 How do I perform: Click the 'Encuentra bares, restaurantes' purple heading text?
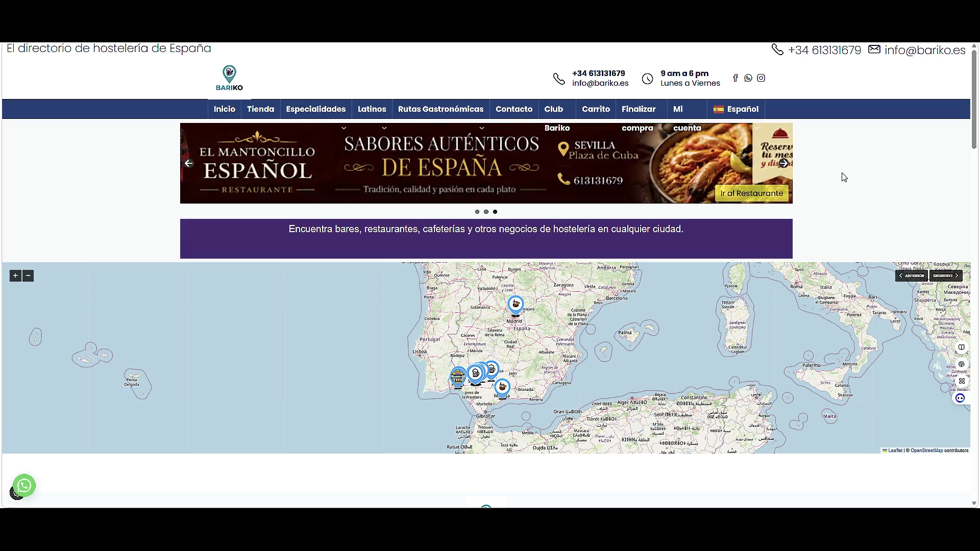click(x=486, y=229)
